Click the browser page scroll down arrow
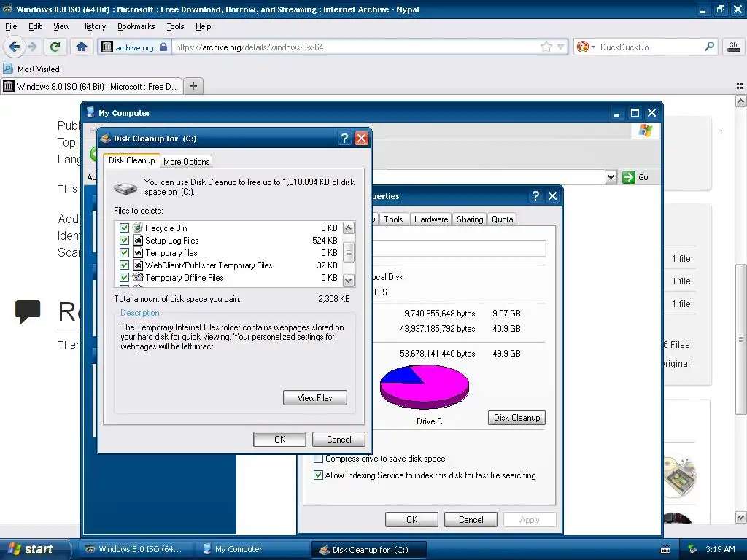The width and height of the screenshot is (747, 560). tap(740, 517)
